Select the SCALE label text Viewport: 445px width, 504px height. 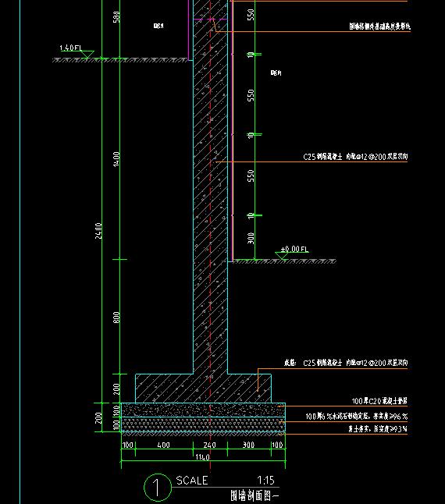pyautogui.click(x=192, y=481)
